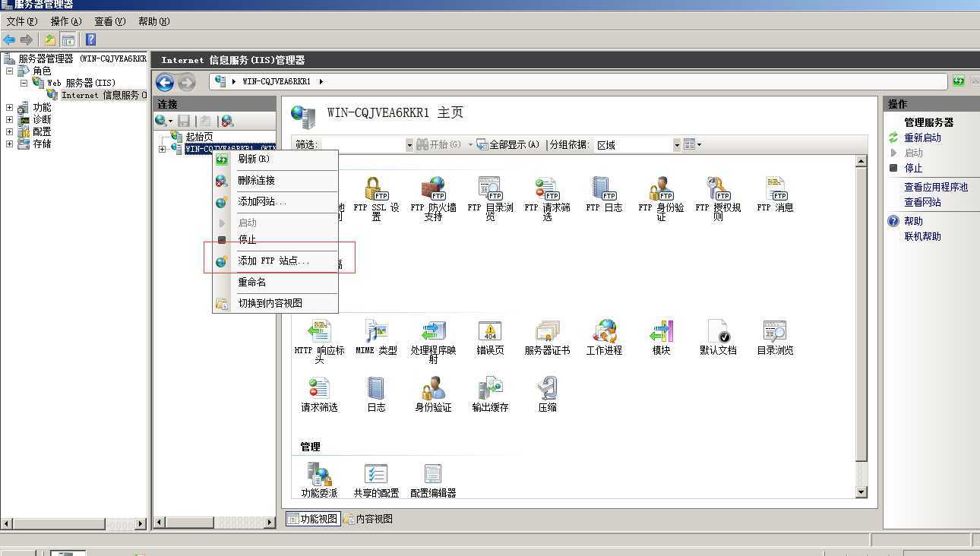980x556 pixels.
Task: Click the MMC toolbar help question-mark icon
Action: [90, 39]
